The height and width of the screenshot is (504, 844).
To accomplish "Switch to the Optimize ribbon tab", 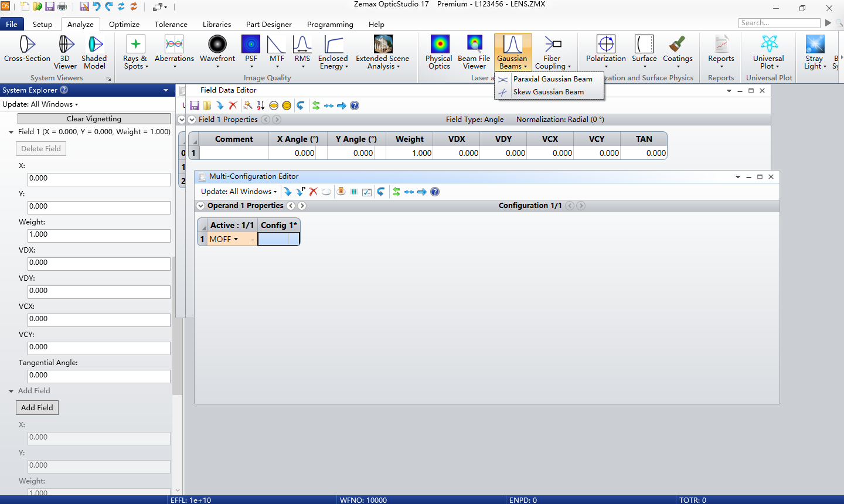I will point(124,25).
